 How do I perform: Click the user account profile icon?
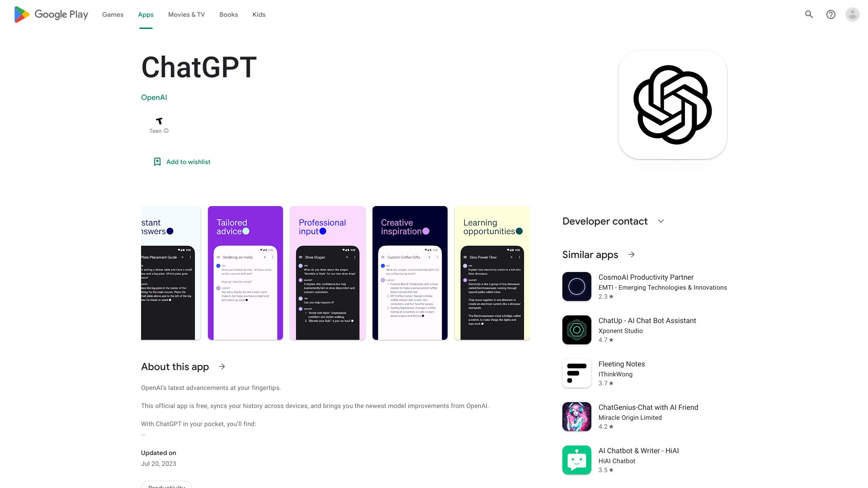[x=853, y=14]
